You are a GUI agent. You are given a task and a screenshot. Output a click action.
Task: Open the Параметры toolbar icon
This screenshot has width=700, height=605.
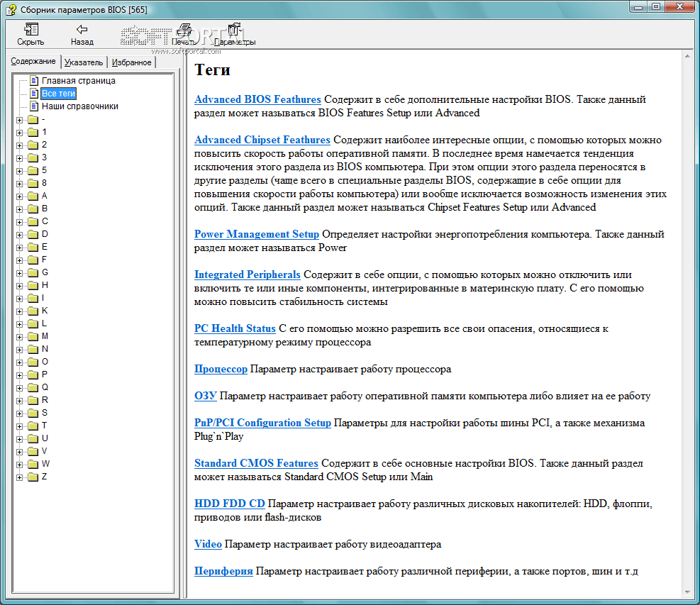pyautogui.click(x=234, y=30)
